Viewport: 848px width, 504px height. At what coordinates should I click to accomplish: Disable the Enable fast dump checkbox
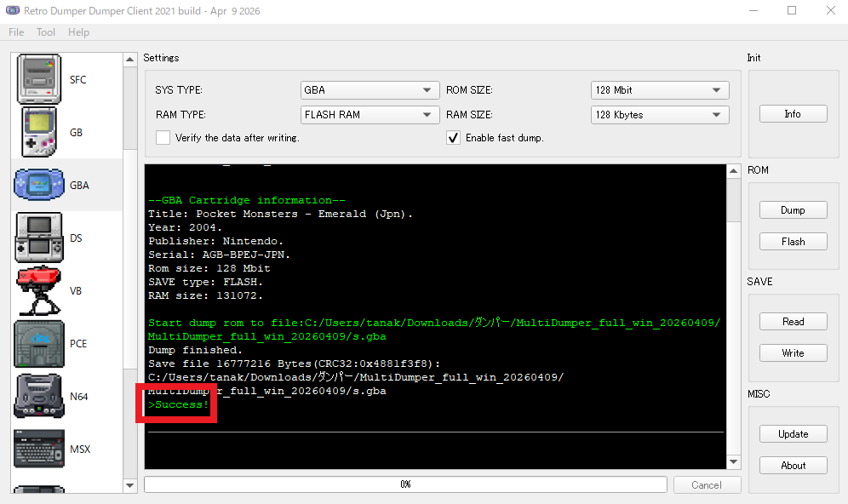point(453,137)
